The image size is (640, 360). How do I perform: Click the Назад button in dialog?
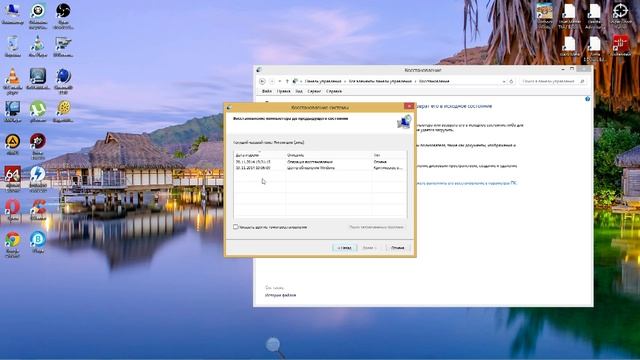point(344,248)
